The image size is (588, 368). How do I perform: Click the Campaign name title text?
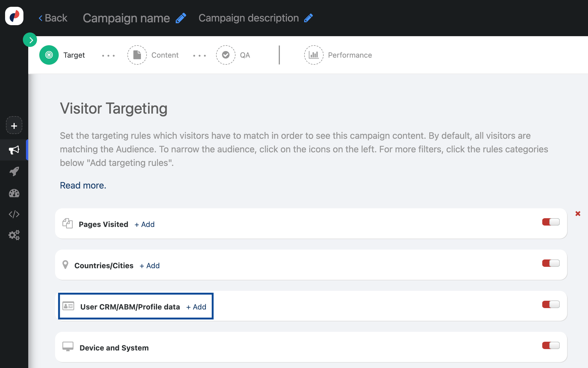point(126,18)
